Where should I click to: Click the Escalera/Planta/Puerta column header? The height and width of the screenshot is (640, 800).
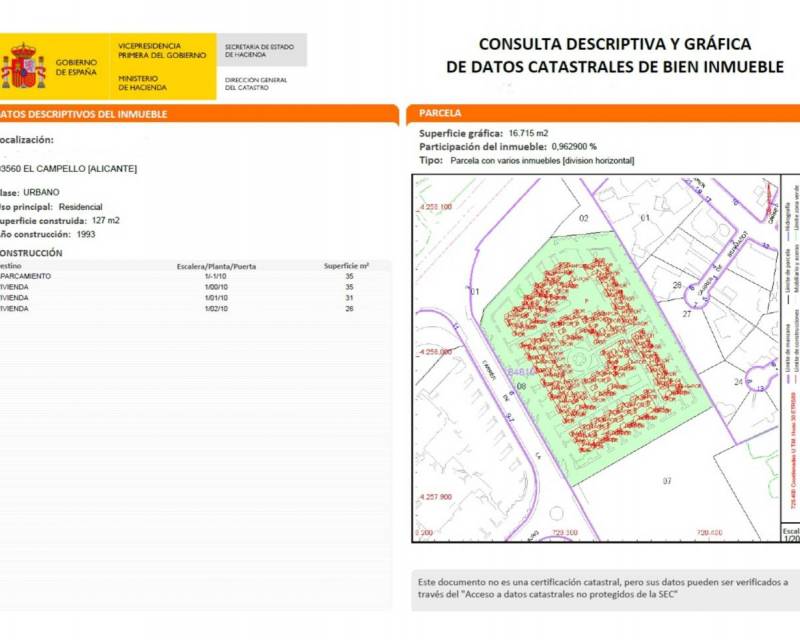pyautogui.click(x=216, y=266)
